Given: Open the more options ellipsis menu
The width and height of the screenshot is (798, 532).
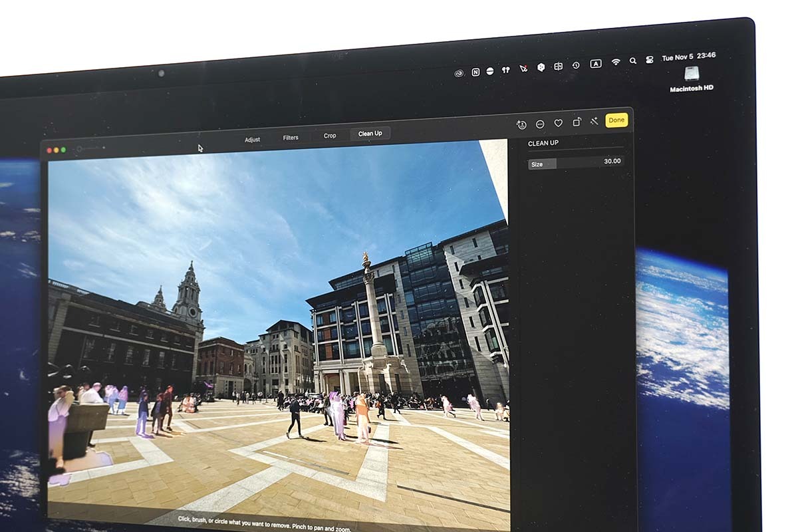Looking at the screenshot, I should click(540, 124).
